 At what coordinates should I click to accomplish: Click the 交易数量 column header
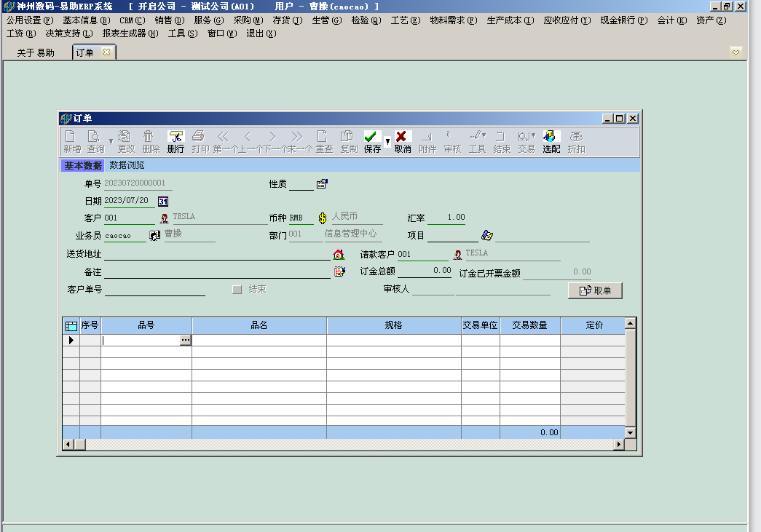[529, 325]
